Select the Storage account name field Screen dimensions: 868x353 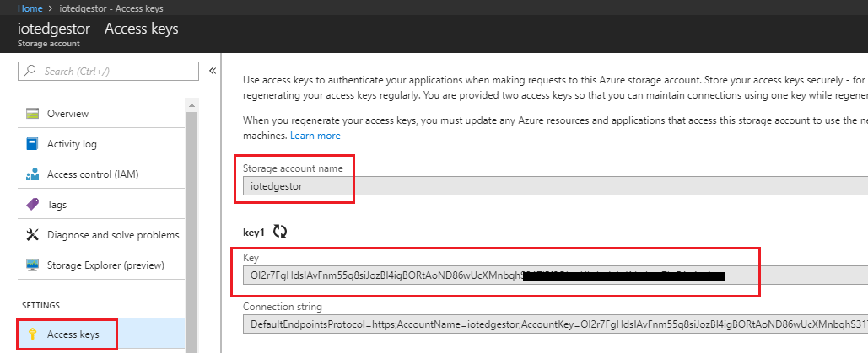(x=555, y=186)
